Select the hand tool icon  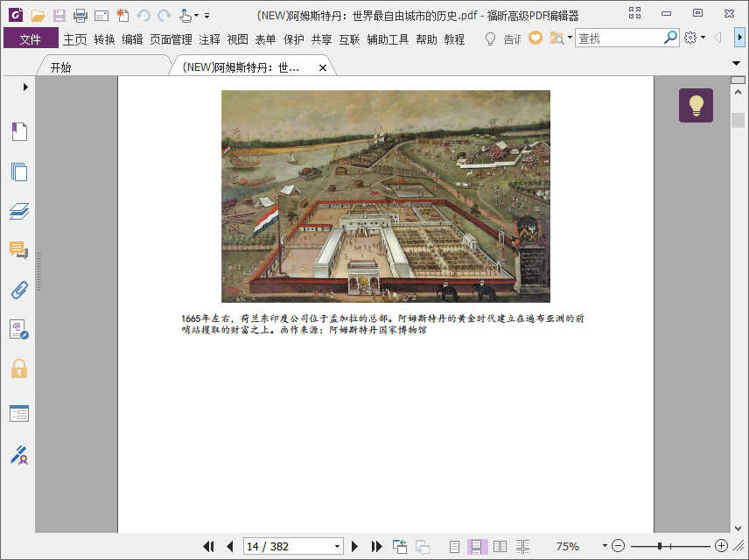point(185,16)
